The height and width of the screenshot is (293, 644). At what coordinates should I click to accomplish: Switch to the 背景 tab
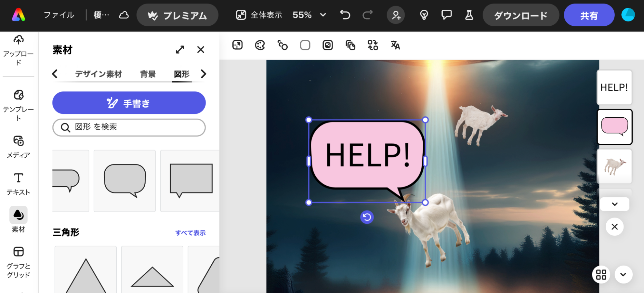(148, 74)
